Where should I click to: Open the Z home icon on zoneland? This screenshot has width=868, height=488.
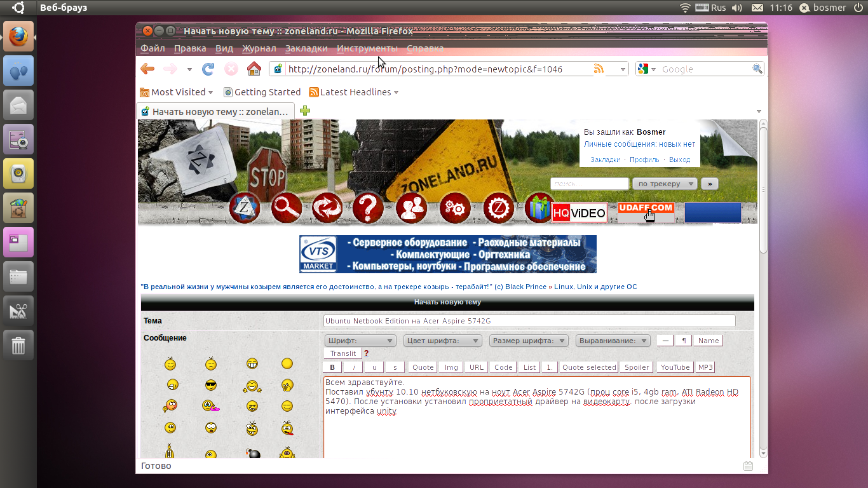click(x=245, y=208)
